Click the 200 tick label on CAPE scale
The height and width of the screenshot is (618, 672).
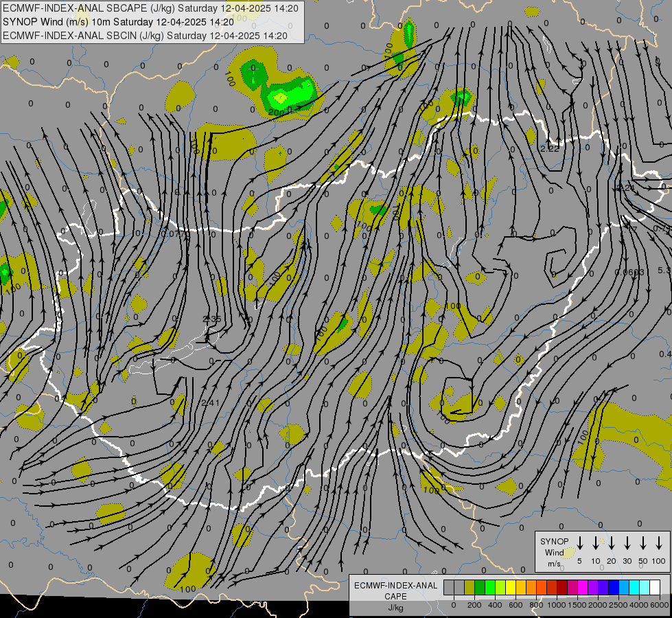[x=474, y=605]
